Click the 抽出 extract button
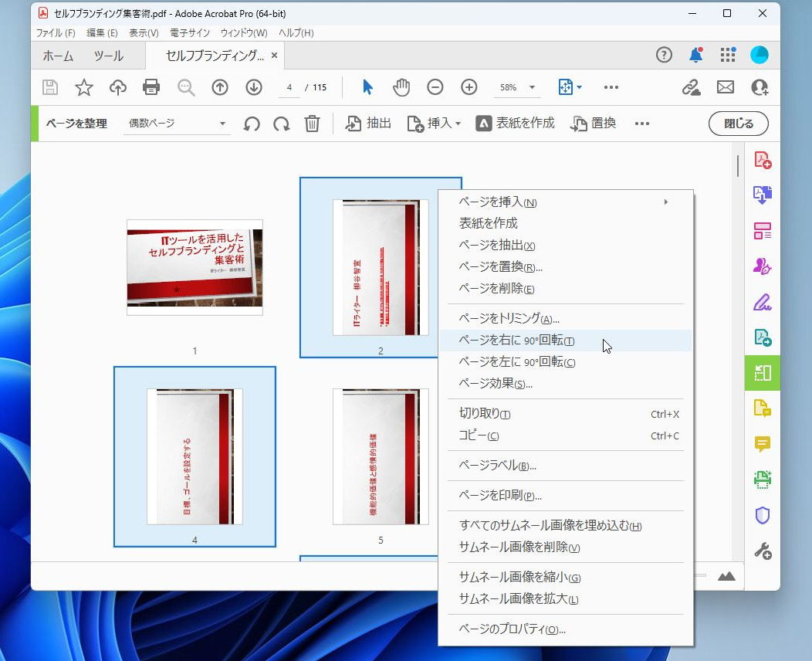 (x=368, y=124)
